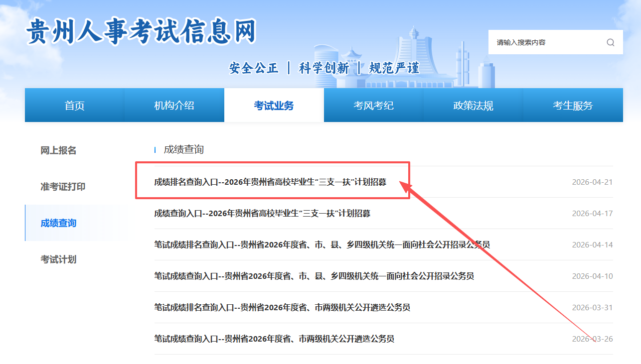Click the search input field
Screen dimensions: 641x364
pos(546,42)
